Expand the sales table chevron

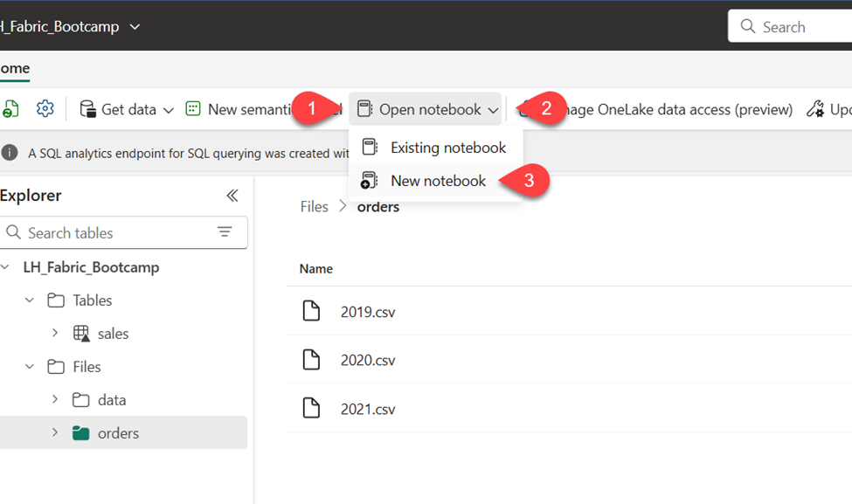coord(55,333)
